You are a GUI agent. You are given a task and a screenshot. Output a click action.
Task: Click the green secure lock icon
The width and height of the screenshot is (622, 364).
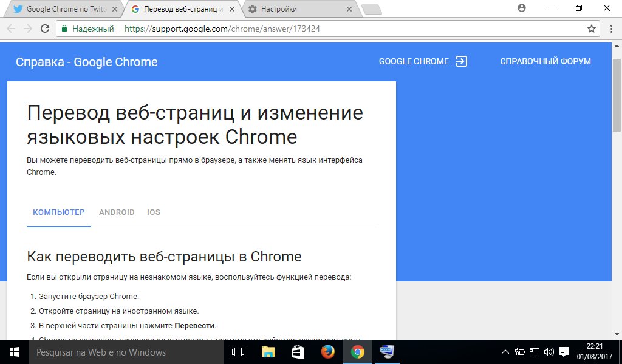pyautogui.click(x=64, y=29)
